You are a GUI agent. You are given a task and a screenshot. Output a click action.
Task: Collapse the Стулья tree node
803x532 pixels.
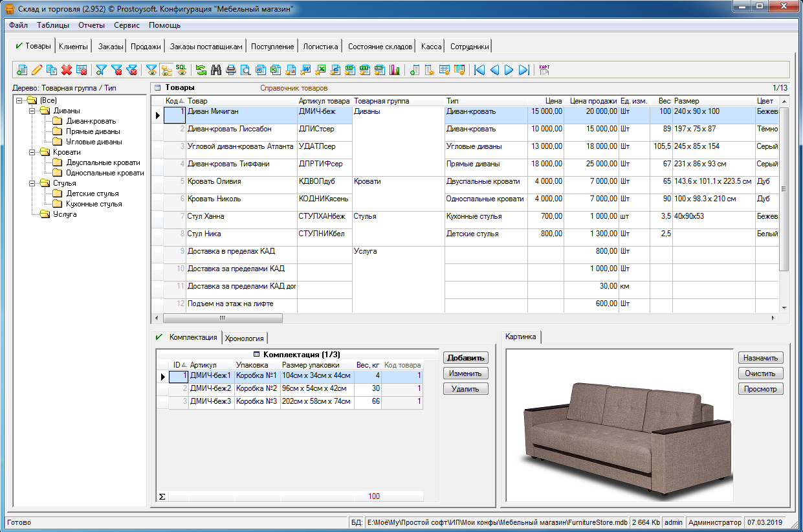click(30, 183)
